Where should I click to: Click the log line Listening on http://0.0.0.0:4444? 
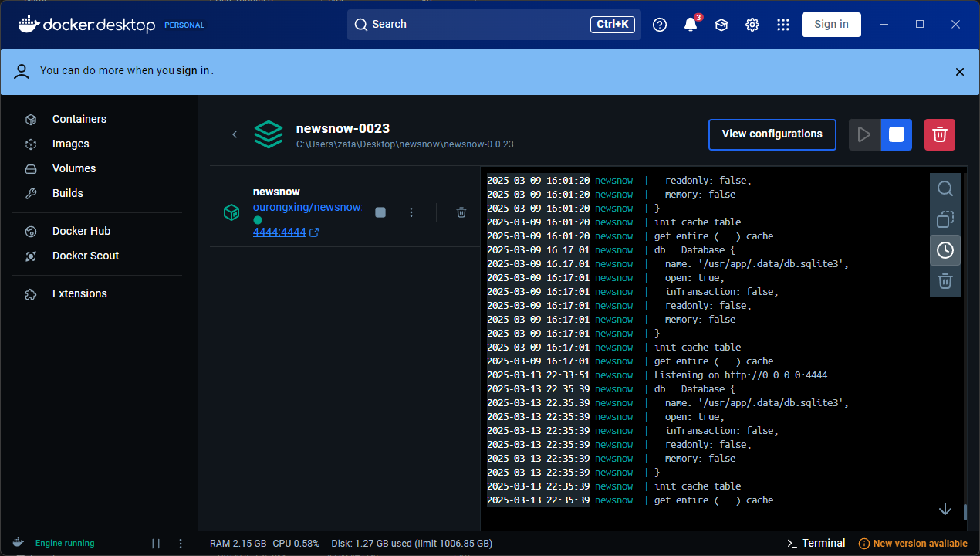tap(741, 375)
